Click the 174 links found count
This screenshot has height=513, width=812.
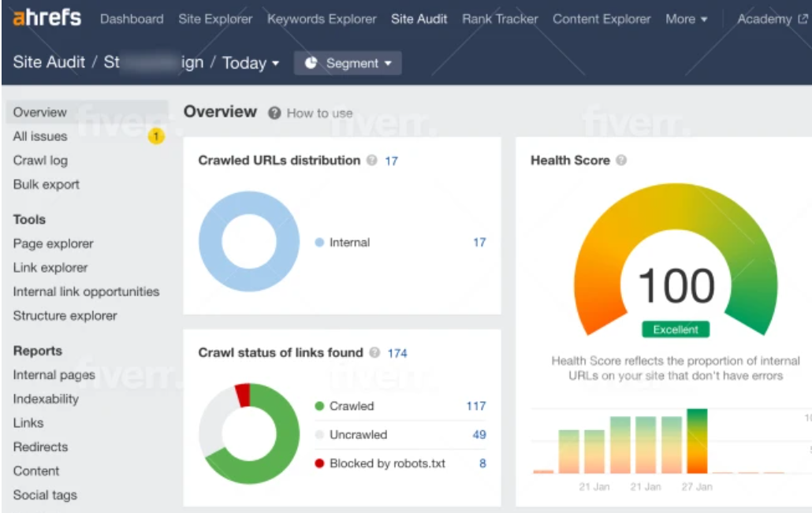coord(397,353)
